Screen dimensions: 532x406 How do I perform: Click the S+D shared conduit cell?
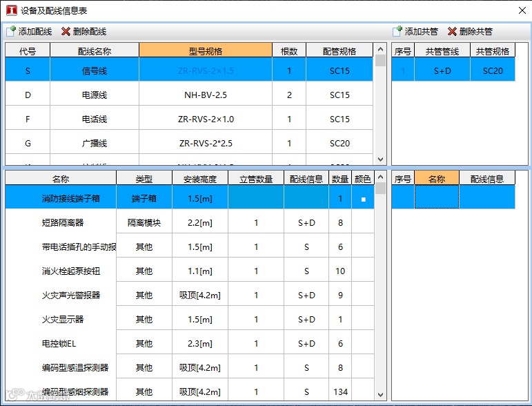[442, 70]
